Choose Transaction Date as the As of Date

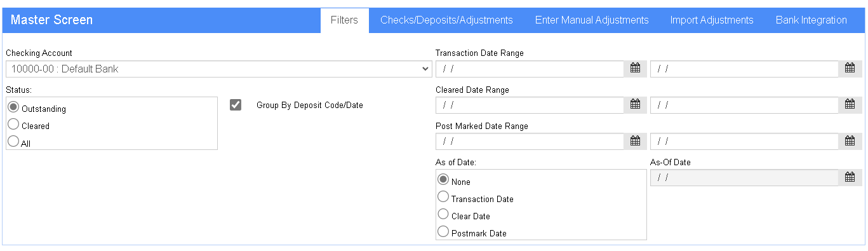pyautogui.click(x=443, y=197)
